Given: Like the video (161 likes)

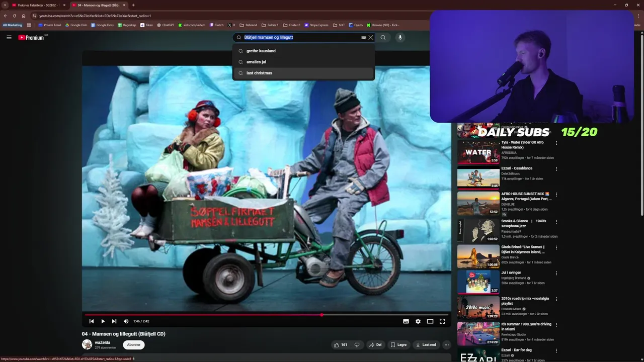Looking at the screenshot, I should (341, 345).
